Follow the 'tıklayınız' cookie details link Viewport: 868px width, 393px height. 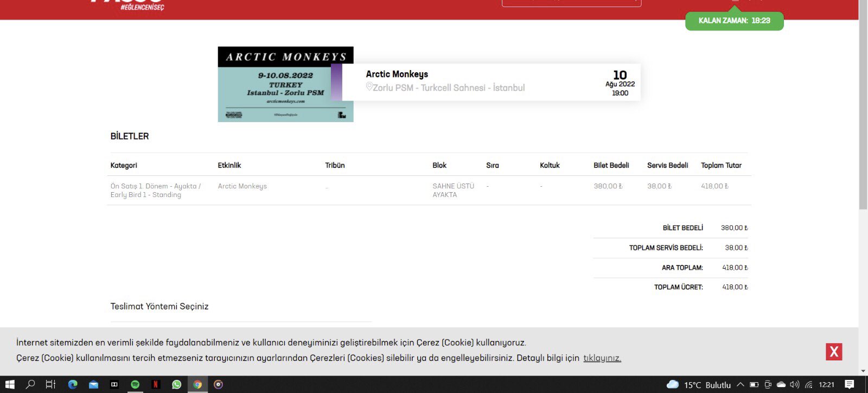click(x=602, y=358)
